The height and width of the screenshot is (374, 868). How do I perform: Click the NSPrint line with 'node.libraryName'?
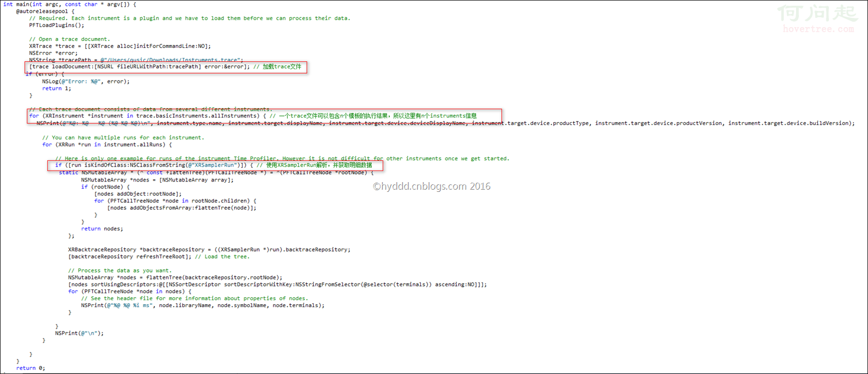pyautogui.click(x=203, y=305)
